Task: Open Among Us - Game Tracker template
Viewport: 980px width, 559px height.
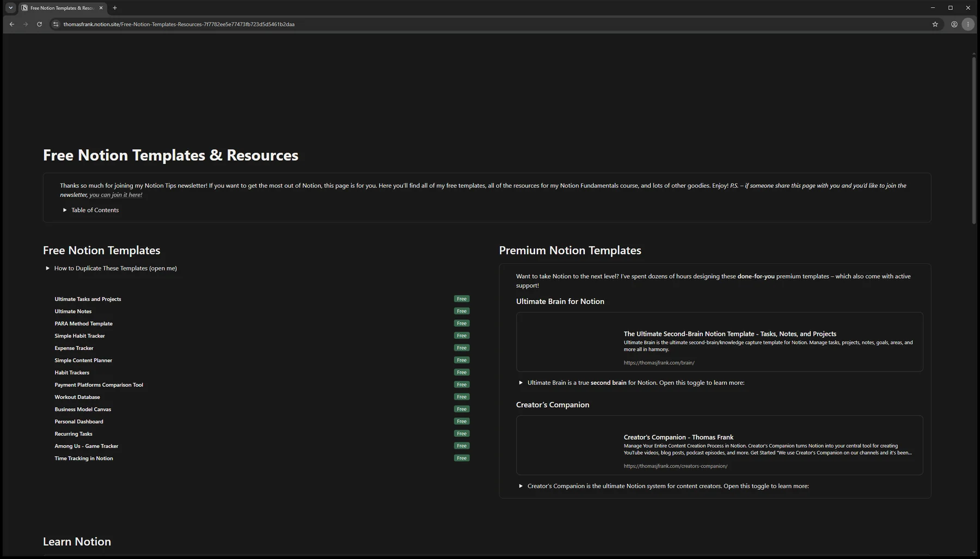Action: [x=86, y=446]
